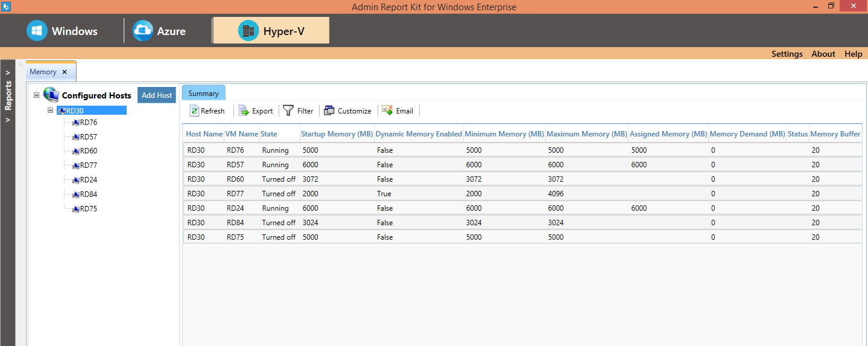Click the Azure cloud icon
The image size is (868, 346).
(143, 31)
